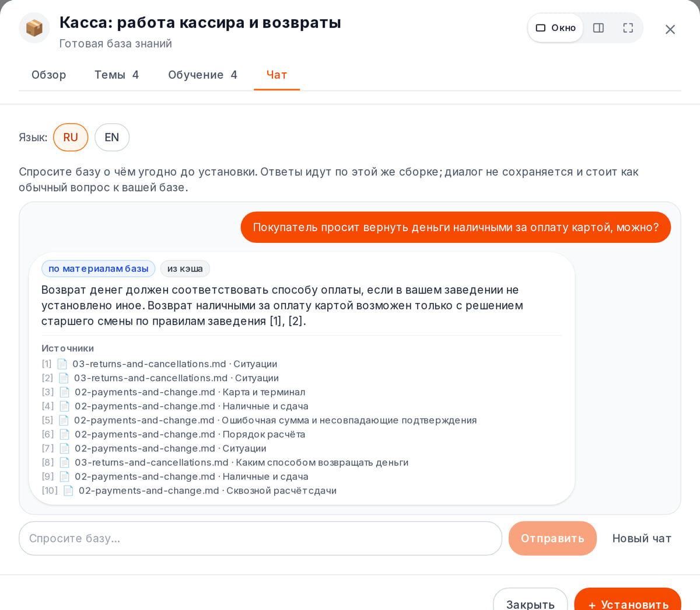Open source [10] Сквозной расчёт сдачи
Viewport: 700px width, 610px height.
tap(189, 490)
